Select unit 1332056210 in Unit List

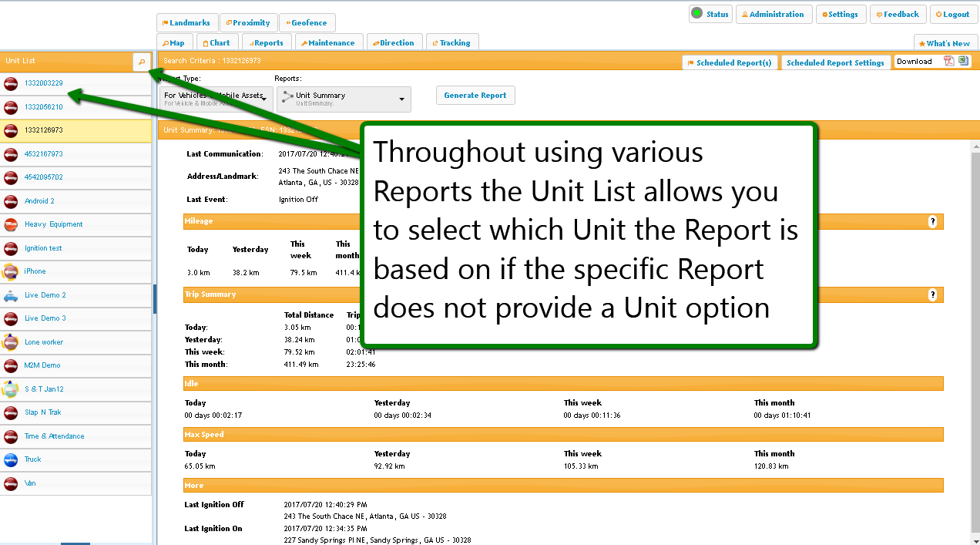tap(44, 107)
